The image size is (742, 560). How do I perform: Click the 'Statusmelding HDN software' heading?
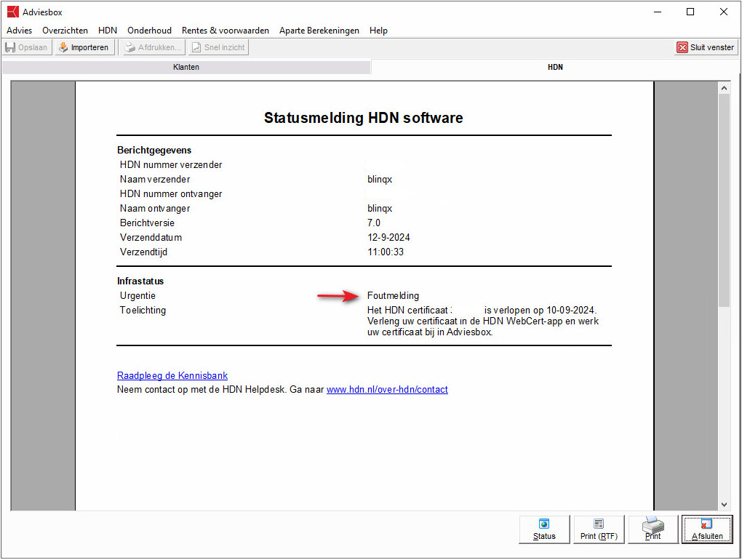pyautogui.click(x=364, y=118)
